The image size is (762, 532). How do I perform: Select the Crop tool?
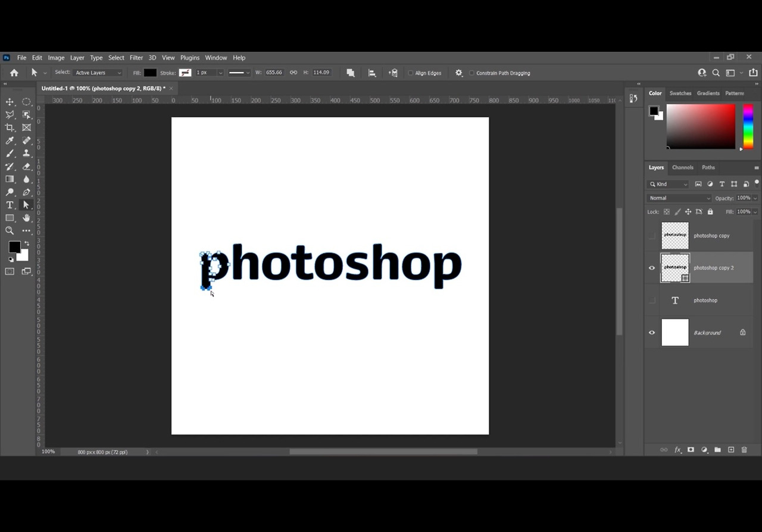tap(10, 127)
